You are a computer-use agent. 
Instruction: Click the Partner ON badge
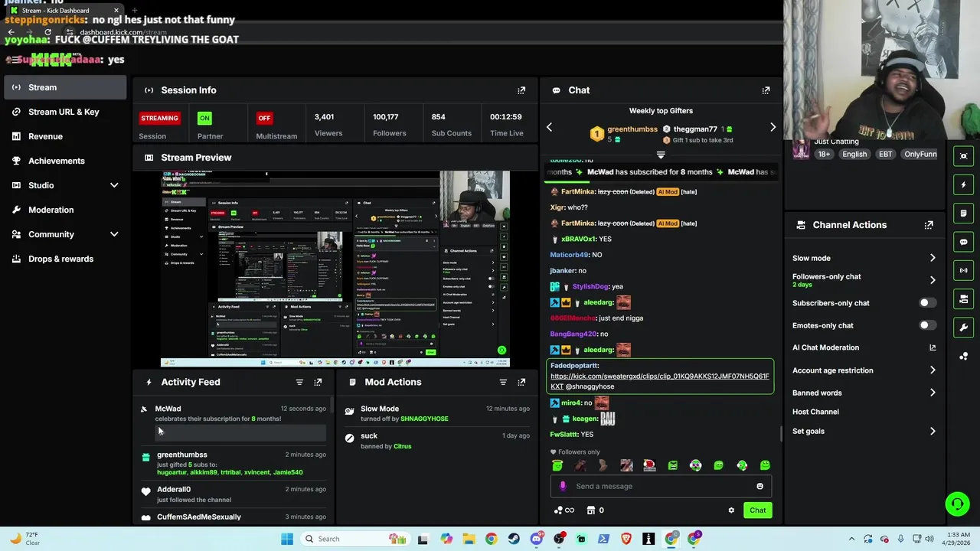point(204,118)
